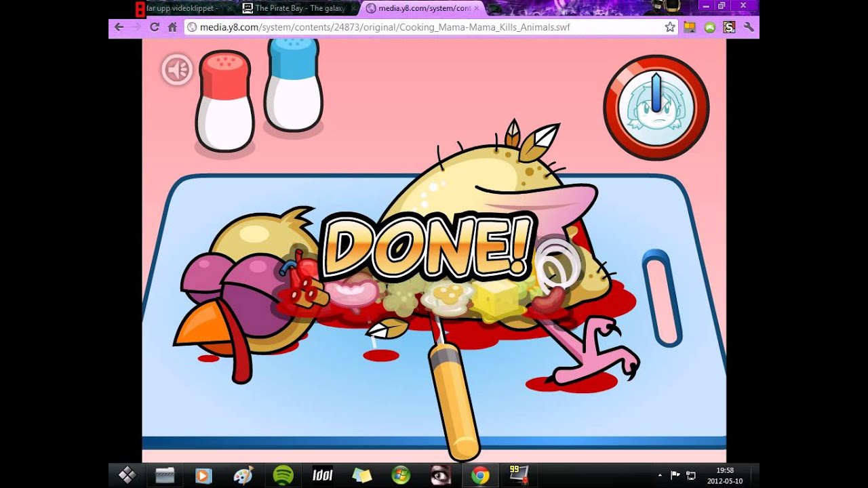Screen dimensions: 868x488
Task: Open the Paint palette taskbar icon
Action: tap(243, 475)
